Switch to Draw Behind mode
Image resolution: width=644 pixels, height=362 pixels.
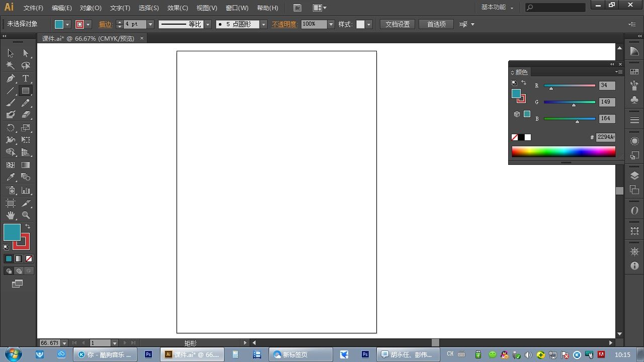pyautogui.click(x=19, y=271)
